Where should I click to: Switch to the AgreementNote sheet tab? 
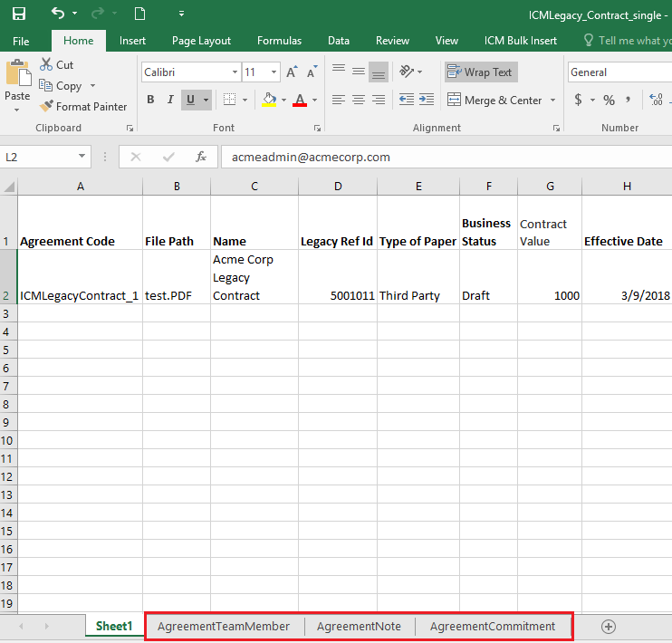360,627
